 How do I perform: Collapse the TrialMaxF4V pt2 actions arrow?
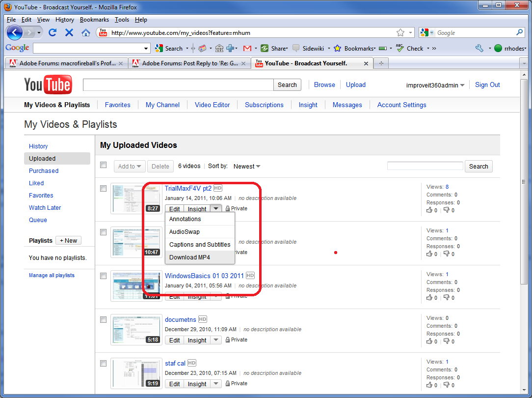click(216, 209)
